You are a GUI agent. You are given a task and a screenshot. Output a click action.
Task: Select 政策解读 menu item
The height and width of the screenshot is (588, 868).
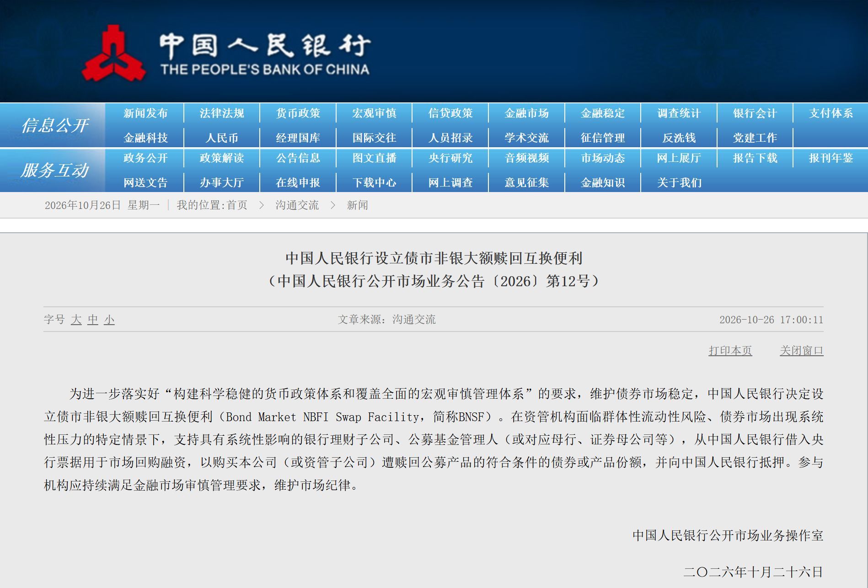click(x=222, y=158)
